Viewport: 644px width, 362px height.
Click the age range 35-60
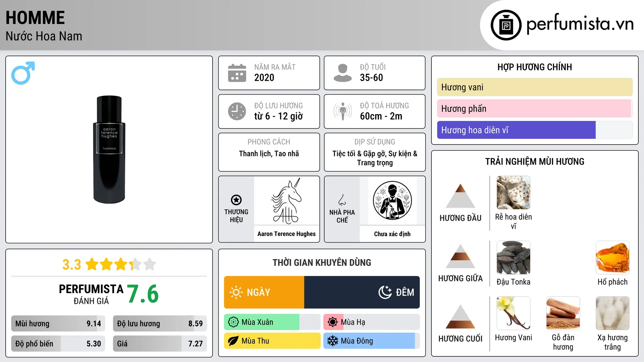(371, 78)
